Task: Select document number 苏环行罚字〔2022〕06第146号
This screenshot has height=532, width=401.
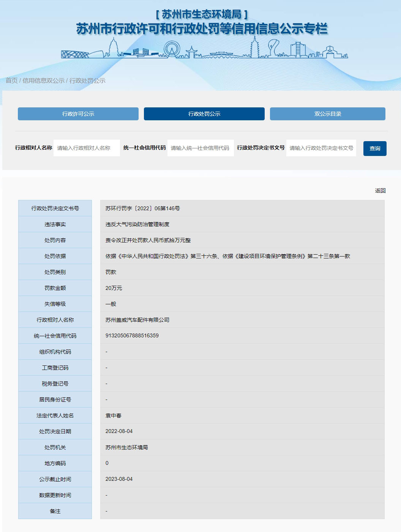Action: coord(143,208)
